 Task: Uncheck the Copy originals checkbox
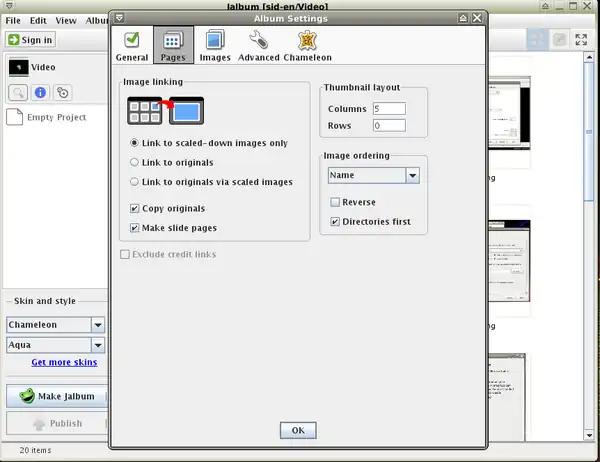coord(136,208)
